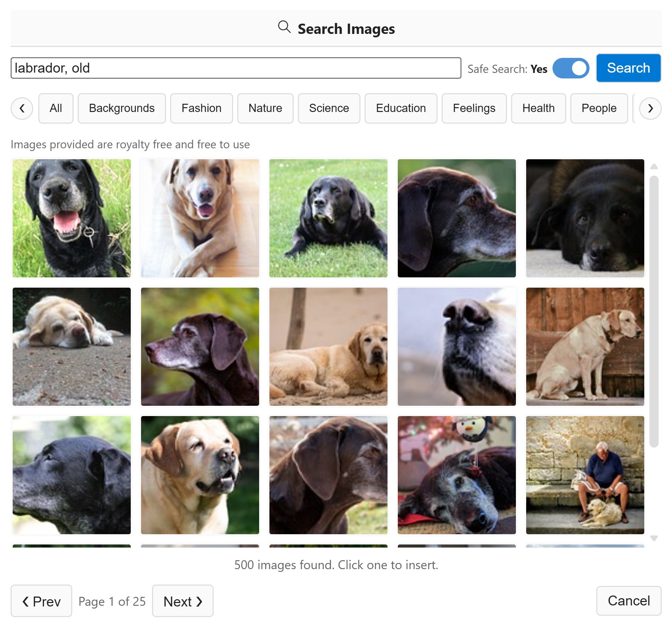
Task: Pick the man sitting with dog photo
Action: [x=585, y=475]
